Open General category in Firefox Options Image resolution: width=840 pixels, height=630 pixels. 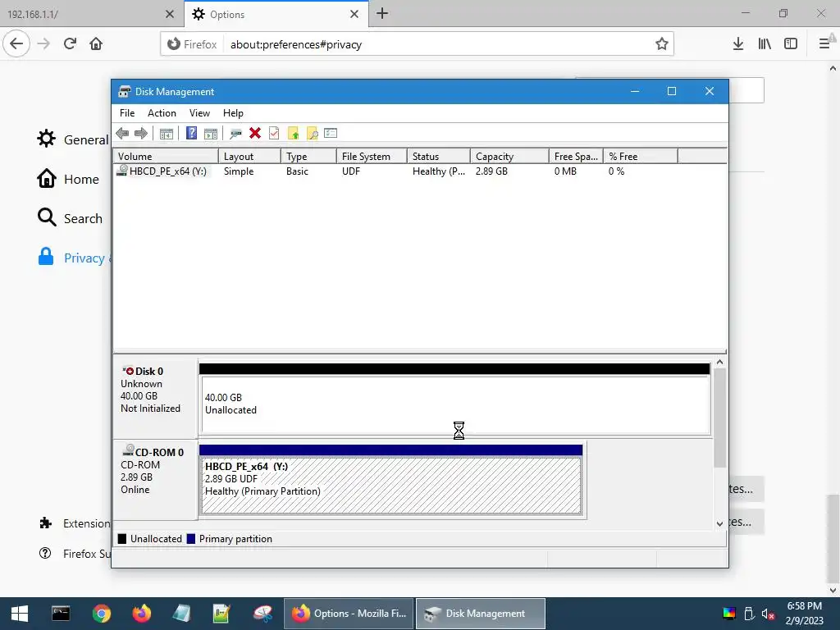[x=73, y=139]
